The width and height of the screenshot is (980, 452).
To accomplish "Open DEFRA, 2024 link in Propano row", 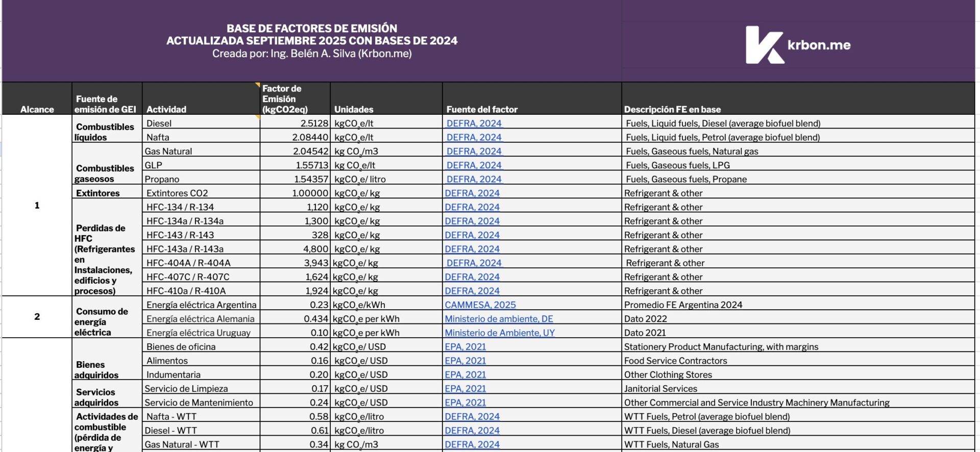I will pyautogui.click(x=474, y=179).
